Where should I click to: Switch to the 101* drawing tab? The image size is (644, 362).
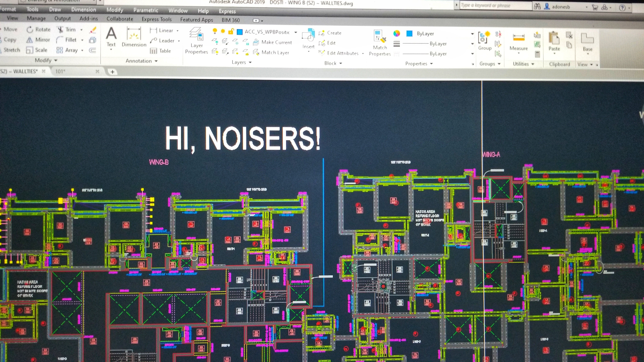tap(60, 72)
